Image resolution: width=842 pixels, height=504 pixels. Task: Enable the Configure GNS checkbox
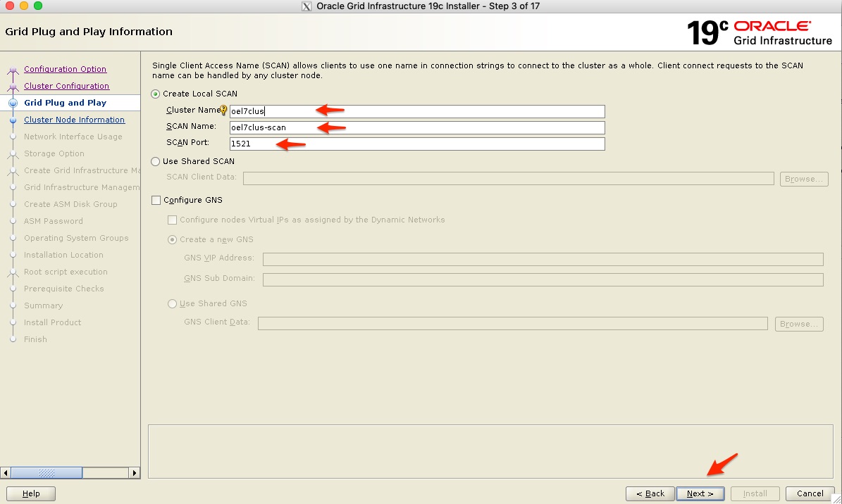[156, 200]
